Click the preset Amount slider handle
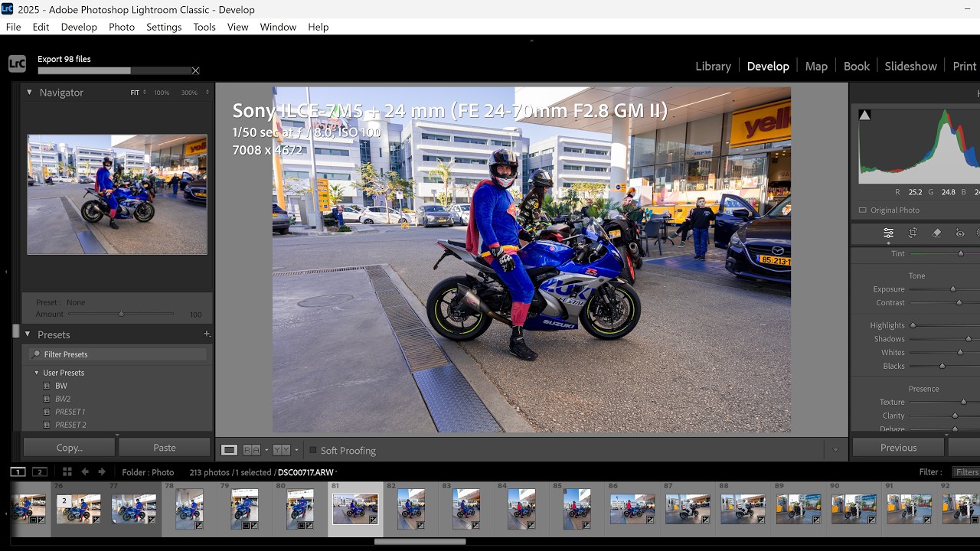Screen dimensions: 980x551 (x=121, y=314)
